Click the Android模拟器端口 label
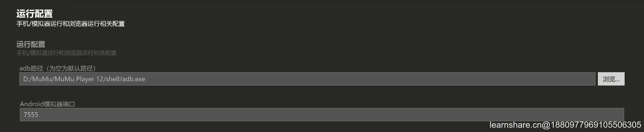Viewport: 644px width, 132px height. [x=47, y=104]
